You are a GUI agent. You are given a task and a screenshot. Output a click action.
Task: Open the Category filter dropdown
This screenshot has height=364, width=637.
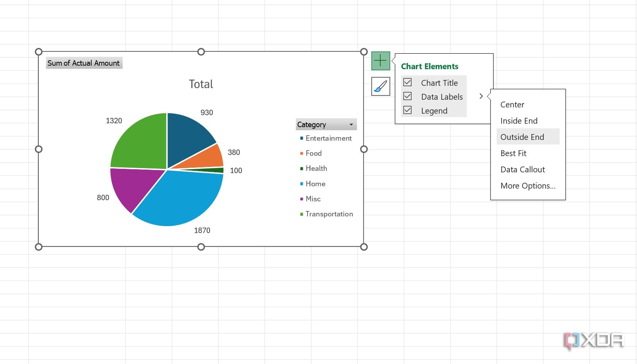tap(351, 124)
